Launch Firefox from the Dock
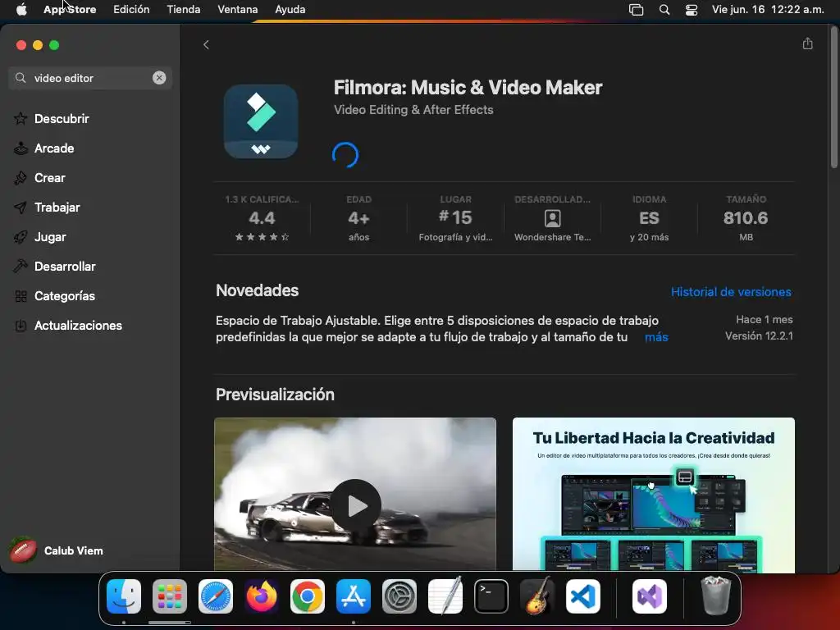 (x=262, y=596)
